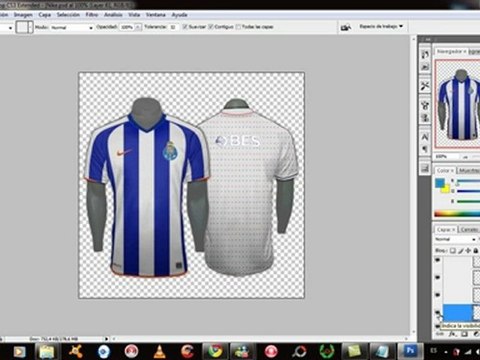Image resolution: width=480 pixels, height=360 pixels.
Task: Hide the topmost layer with its eye
Action: pos(438,260)
